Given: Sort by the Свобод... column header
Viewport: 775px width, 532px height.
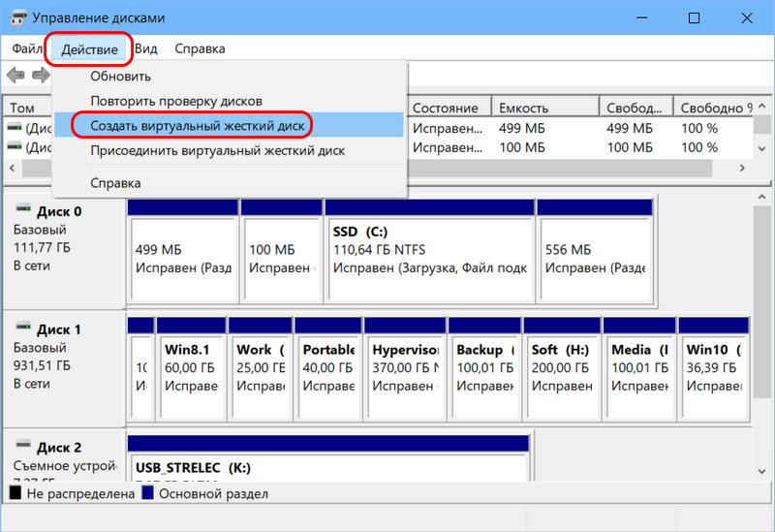Looking at the screenshot, I should [636, 108].
